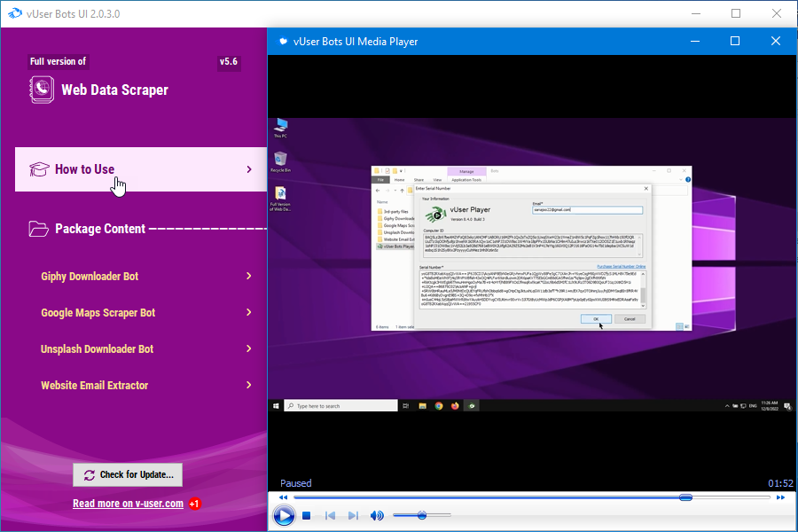Click the 'Paused' status text
798x532 pixels.
tap(295, 483)
